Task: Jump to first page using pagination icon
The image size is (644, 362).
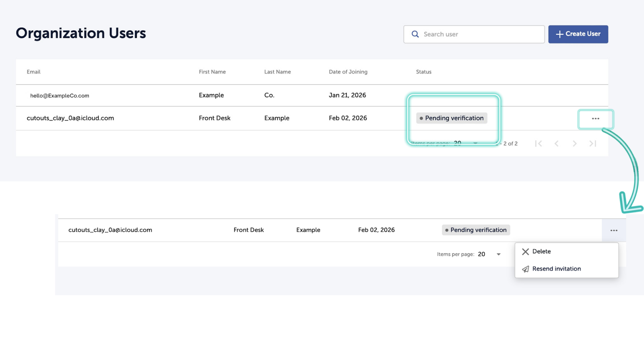Action: point(539,144)
